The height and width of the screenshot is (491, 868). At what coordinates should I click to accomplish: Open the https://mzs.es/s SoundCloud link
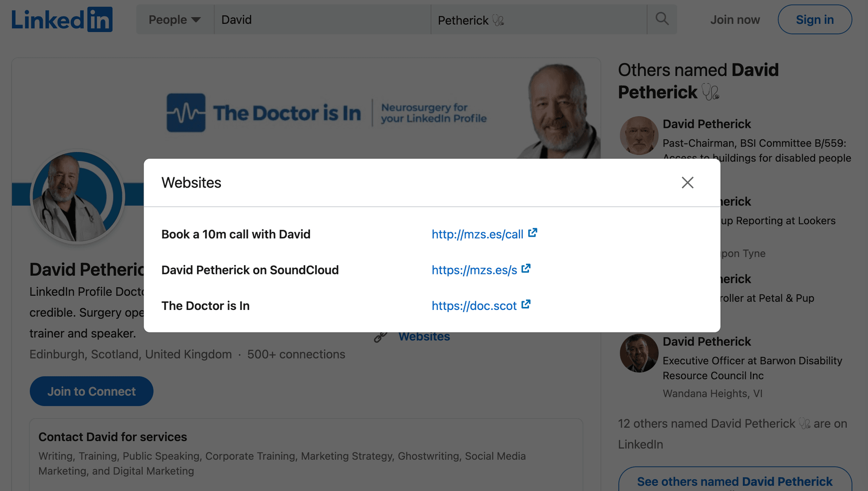click(x=474, y=270)
